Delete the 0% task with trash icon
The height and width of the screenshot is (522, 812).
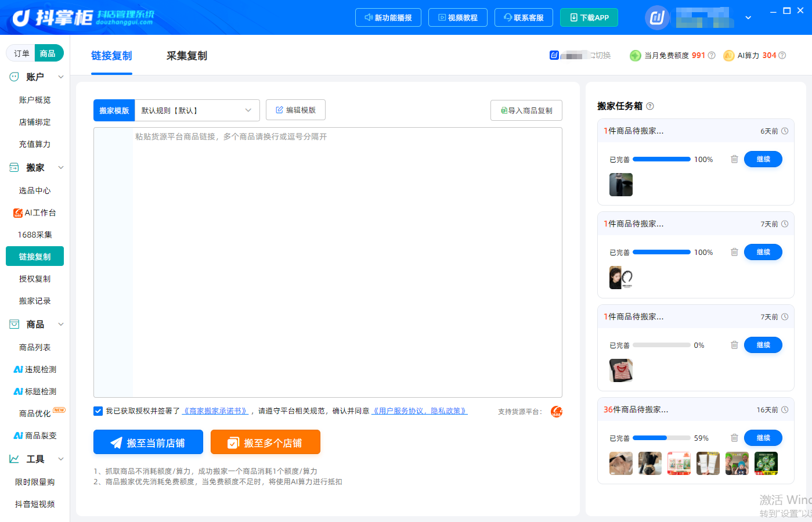coord(734,345)
